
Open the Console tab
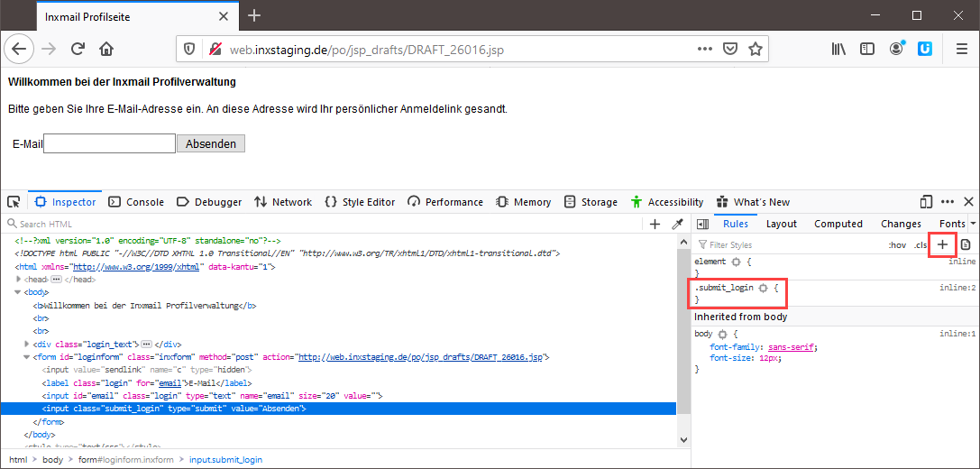click(x=135, y=202)
